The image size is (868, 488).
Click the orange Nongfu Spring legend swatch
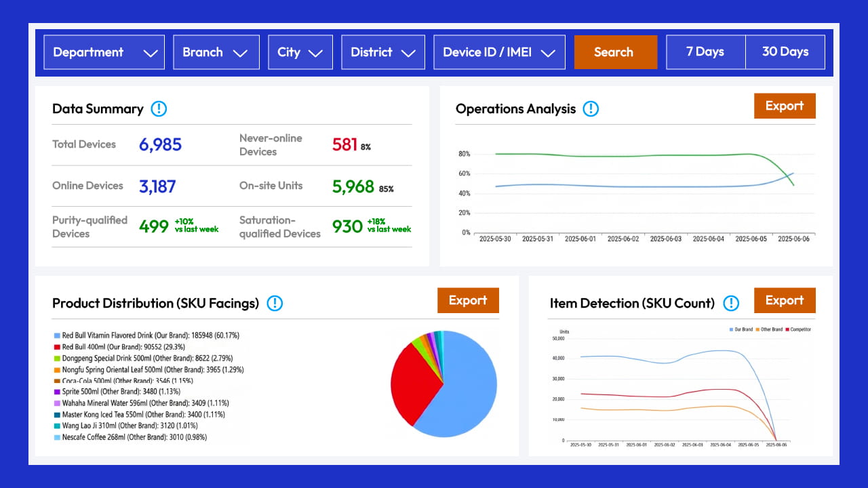(57, 370)
